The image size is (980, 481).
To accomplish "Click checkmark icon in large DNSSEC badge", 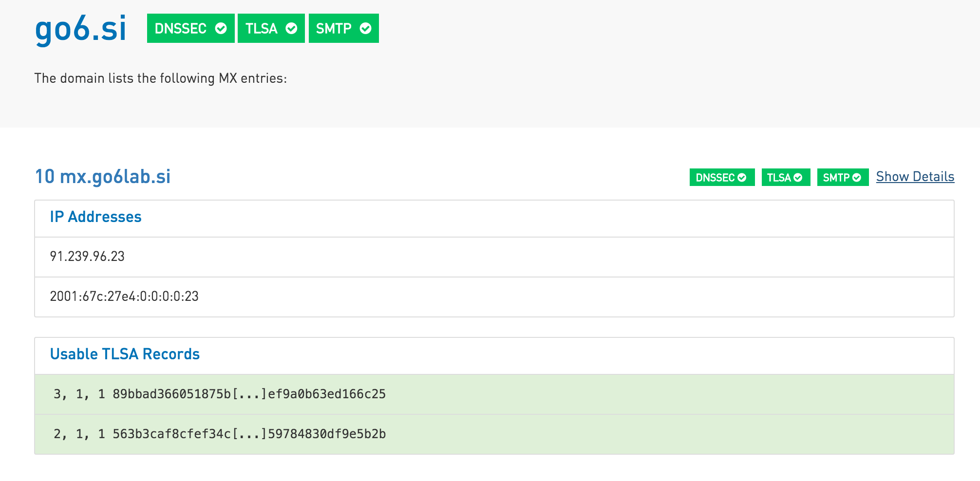I will pos(221,29).
